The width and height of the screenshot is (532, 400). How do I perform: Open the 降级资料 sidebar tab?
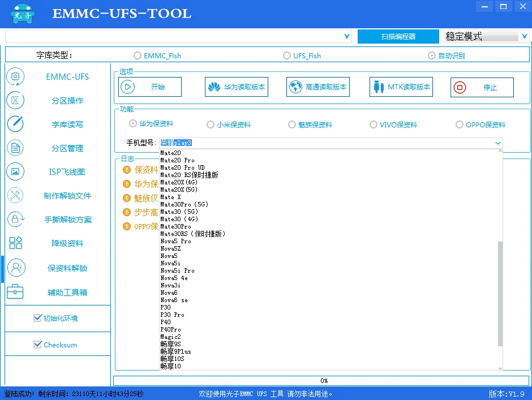pyautogui.click(x=67, y=243)
